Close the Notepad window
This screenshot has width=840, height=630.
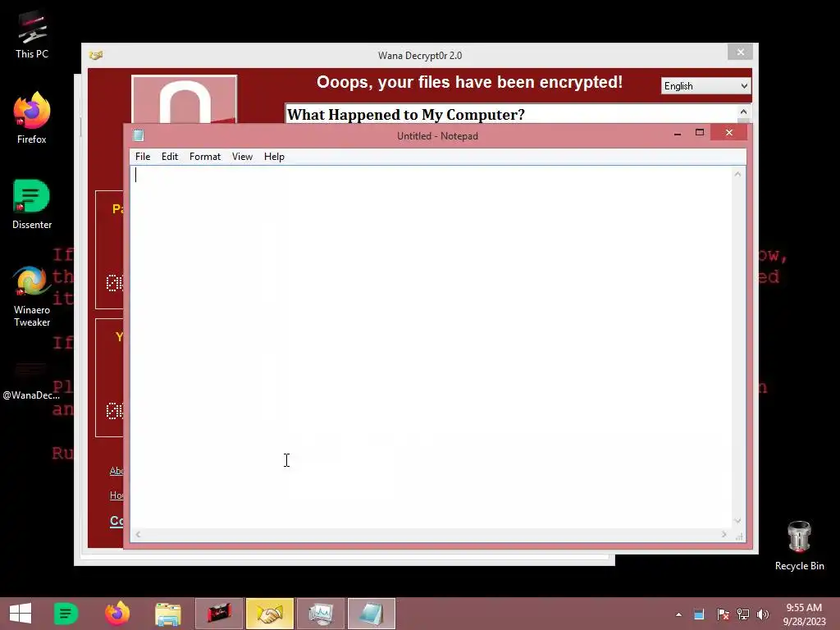pyautogui.click(x=729, y=132)
